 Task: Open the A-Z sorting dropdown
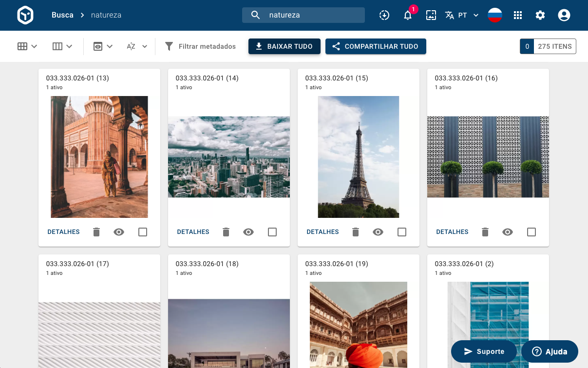pos(137,46)
